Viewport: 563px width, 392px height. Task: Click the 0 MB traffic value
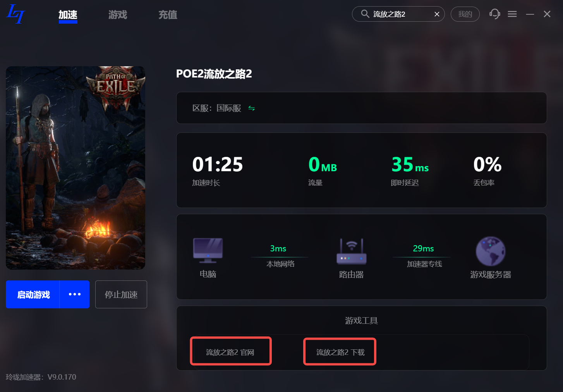(323, 164)
